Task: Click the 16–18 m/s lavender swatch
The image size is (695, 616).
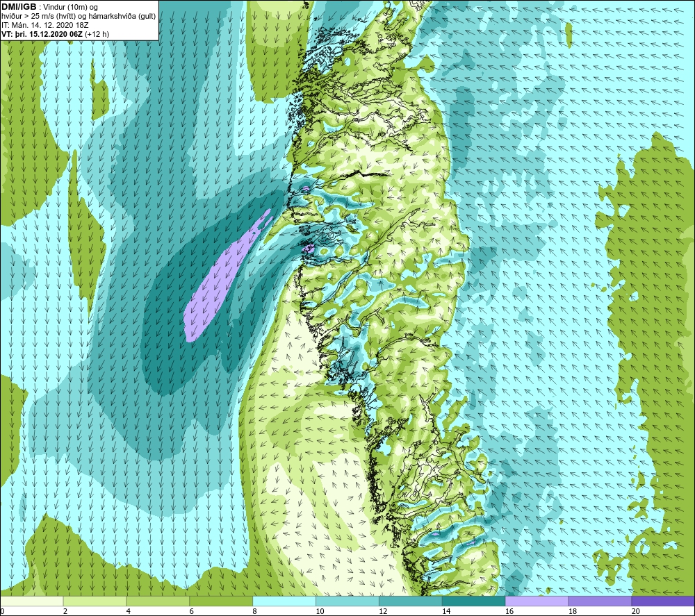Action: 537,601
